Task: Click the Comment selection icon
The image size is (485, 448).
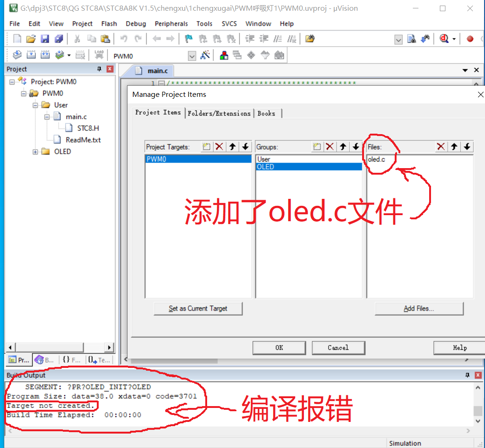Action: point(277,39)
